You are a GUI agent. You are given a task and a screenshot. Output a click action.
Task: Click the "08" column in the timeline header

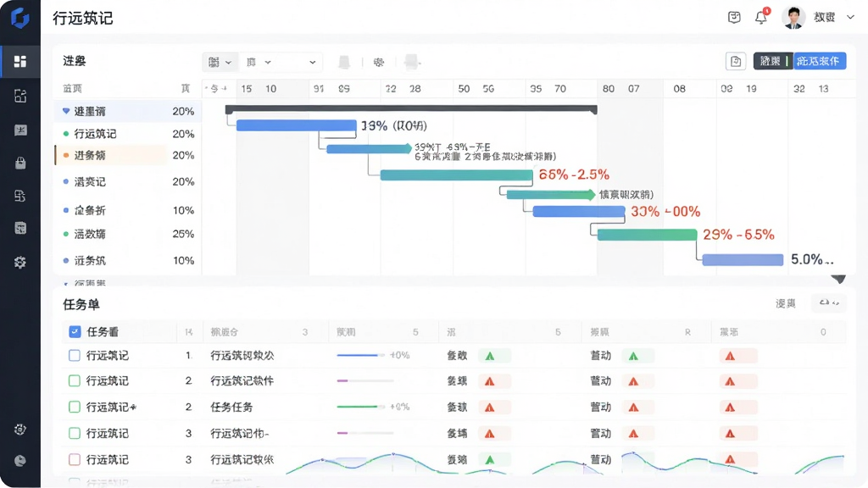679,88
